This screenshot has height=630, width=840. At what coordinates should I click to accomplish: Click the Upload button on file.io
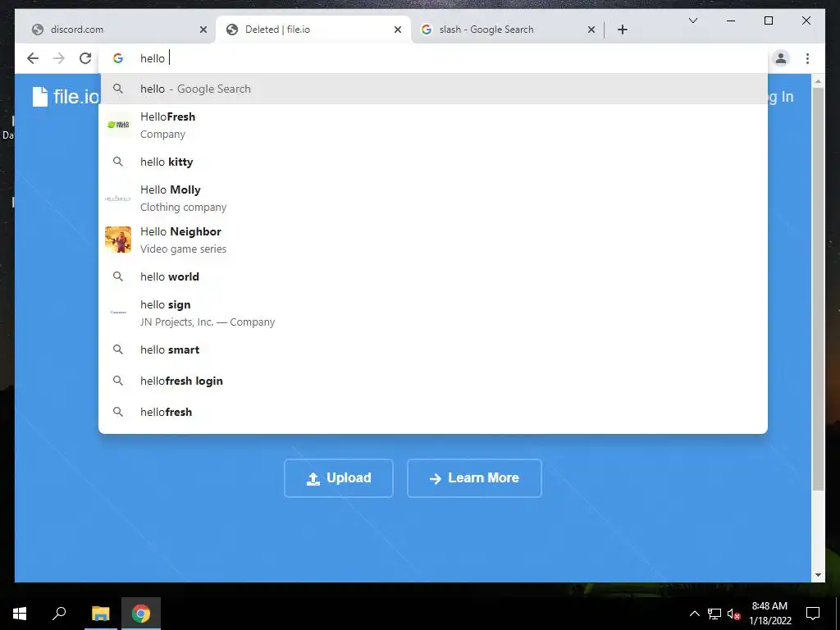point(339,478)
